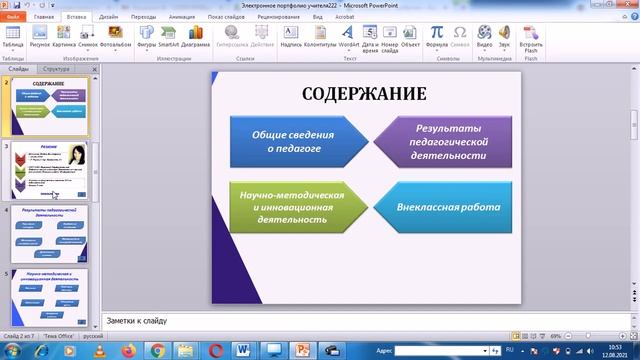Select slide 4 thumbnail
640x360 pixels.
49,234
